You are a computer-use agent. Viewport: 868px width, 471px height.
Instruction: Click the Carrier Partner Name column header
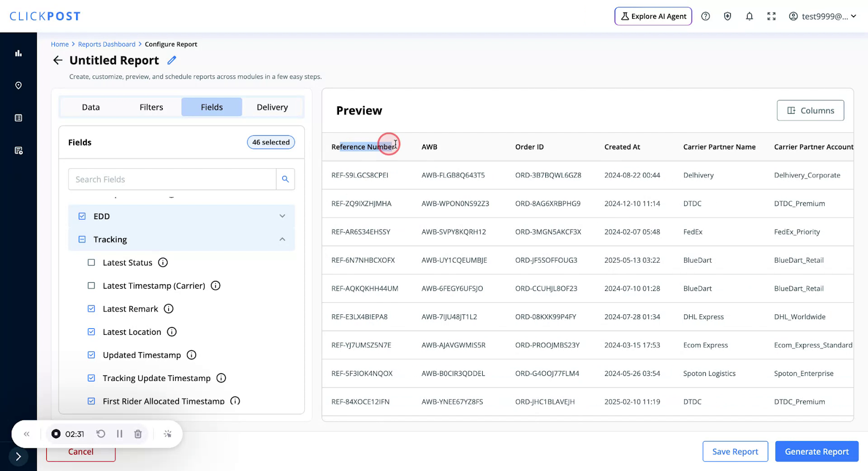(x=719, y=147)
